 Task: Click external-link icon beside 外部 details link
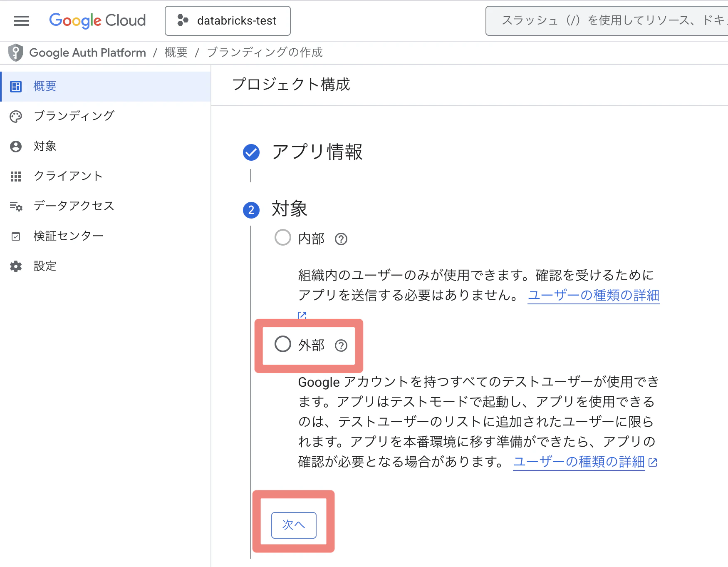(x=653, y=463)
